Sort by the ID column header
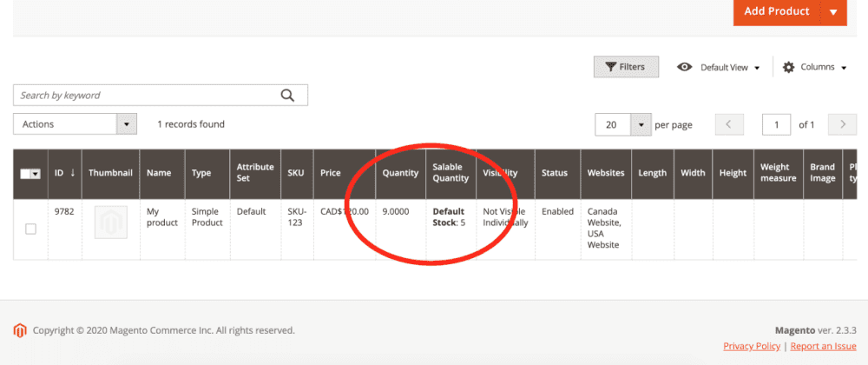 [x=65, y=173]
